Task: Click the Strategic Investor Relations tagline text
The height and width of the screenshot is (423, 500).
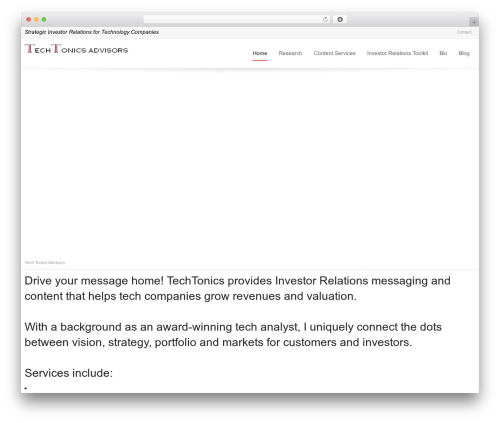Action: pos(92,32)
